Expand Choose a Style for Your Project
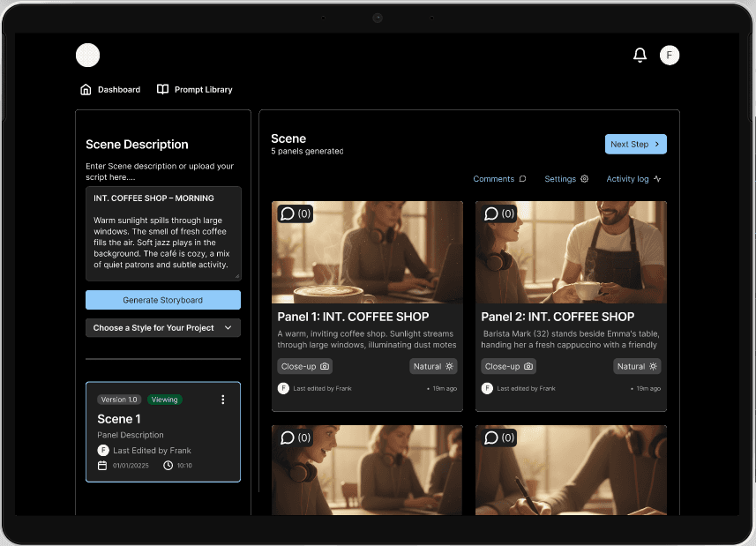The image size is (756, 546). click(163, 328)
